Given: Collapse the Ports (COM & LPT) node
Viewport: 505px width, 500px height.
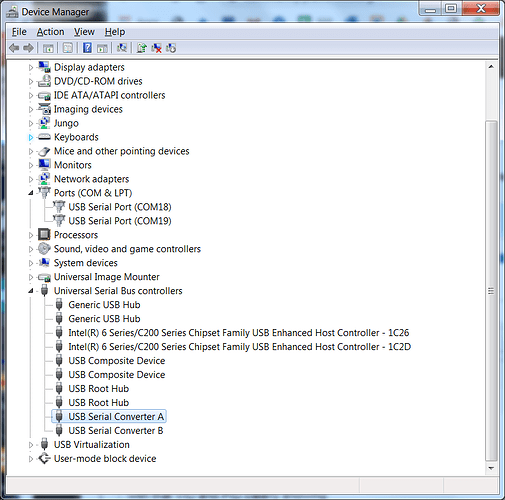Looking at the screenshot, I should [x=31, y=193].
